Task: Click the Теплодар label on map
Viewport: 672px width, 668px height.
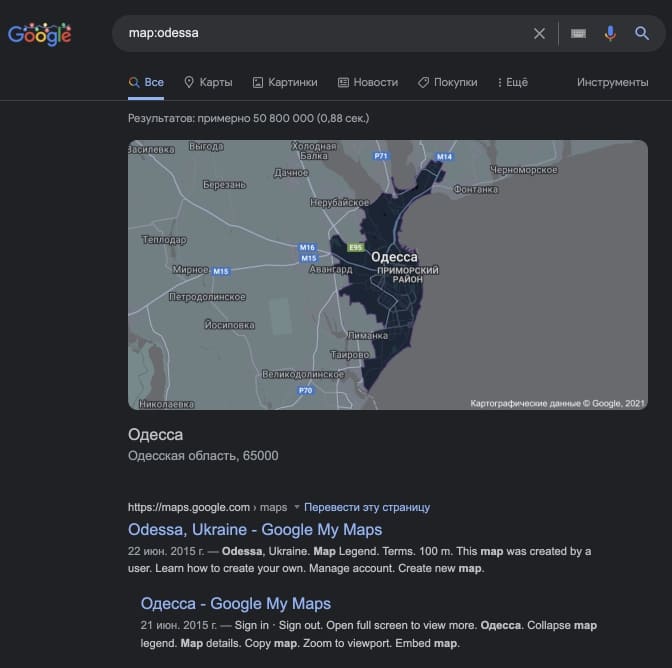Action: 164,240
